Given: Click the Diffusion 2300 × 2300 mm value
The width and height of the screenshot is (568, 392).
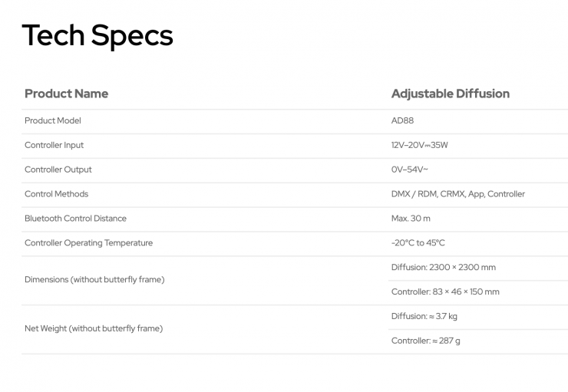Looking at the screenshot, I should 444,267.
